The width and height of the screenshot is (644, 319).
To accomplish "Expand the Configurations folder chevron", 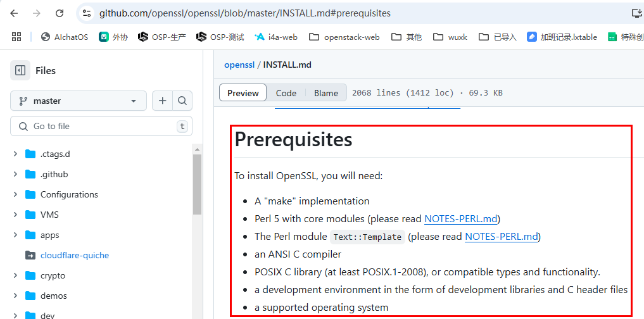I will [x=15, y=194].
